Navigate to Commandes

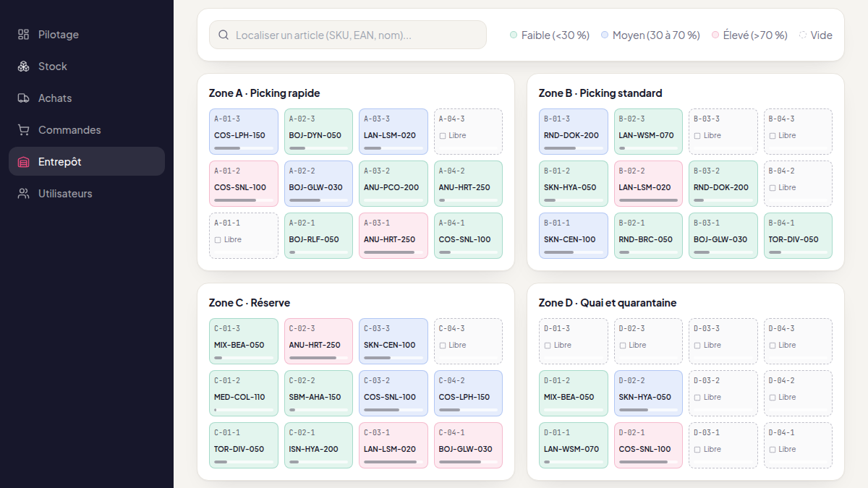[87, 130]
